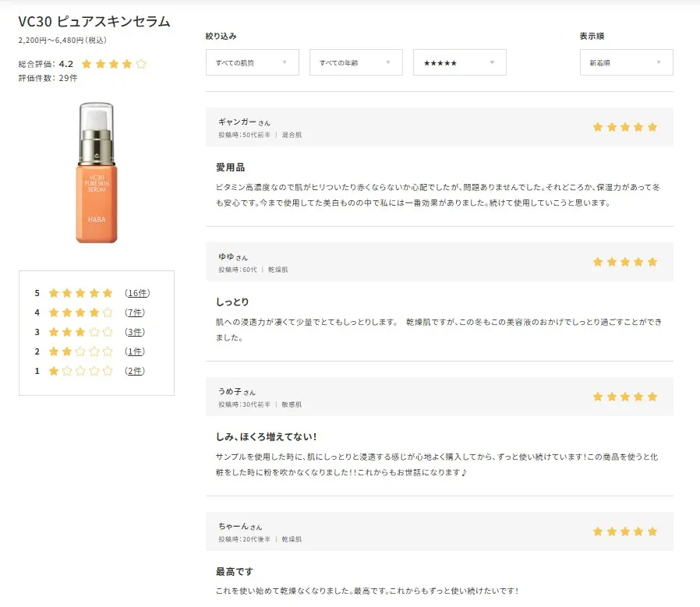Image resolution: width=700 pixels, height=607 pixels.
Task: Click one-star row in rating breakdown
Action: pos(80,371)
